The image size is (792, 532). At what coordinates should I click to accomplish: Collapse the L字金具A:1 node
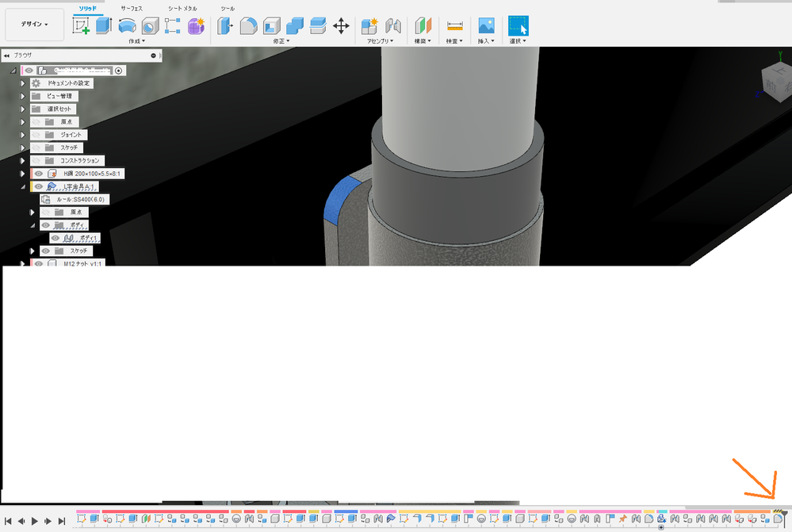tap(23, 186)
